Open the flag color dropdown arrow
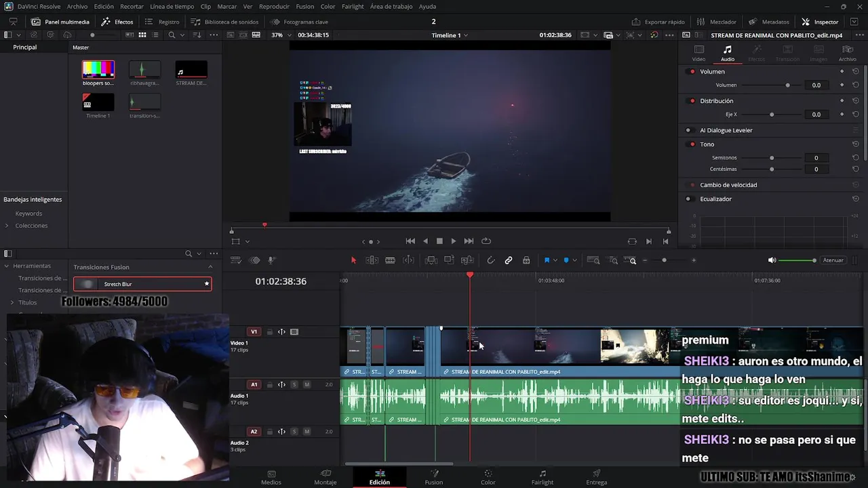The image size is (868, 488). pos(555,260)
